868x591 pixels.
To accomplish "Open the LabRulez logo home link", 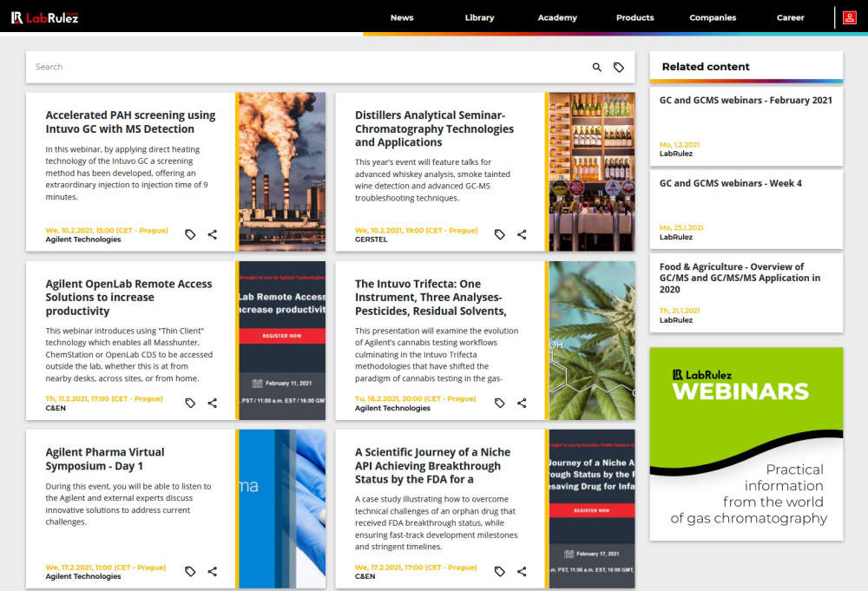I will click(45, 17).
